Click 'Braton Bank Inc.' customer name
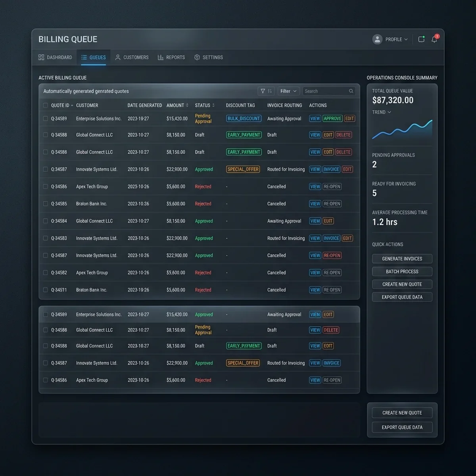Image resolution: width=476 pixels, height=476 pixels. coord(92,290)
